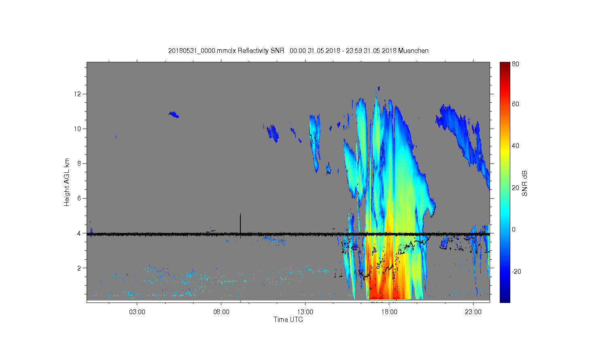The width and height of the screenshot is (607, 364).
Task: Click the height tick label 6
Action: 80,198
